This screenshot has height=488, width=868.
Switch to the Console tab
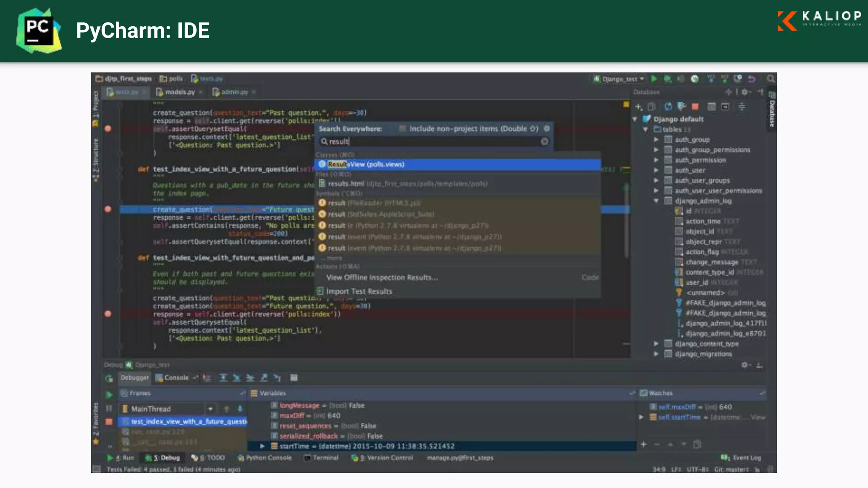(x=172, y=377)
